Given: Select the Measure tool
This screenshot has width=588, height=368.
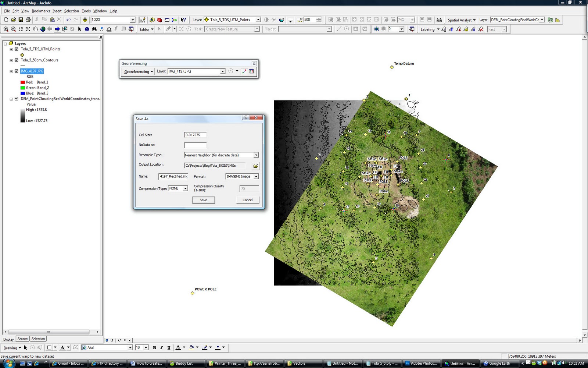Looking at the screenshot, I should pos(109,30).
